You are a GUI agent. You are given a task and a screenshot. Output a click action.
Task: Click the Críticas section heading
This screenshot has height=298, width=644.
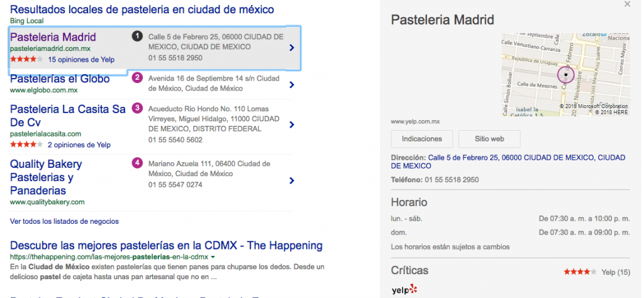point(409,270)
